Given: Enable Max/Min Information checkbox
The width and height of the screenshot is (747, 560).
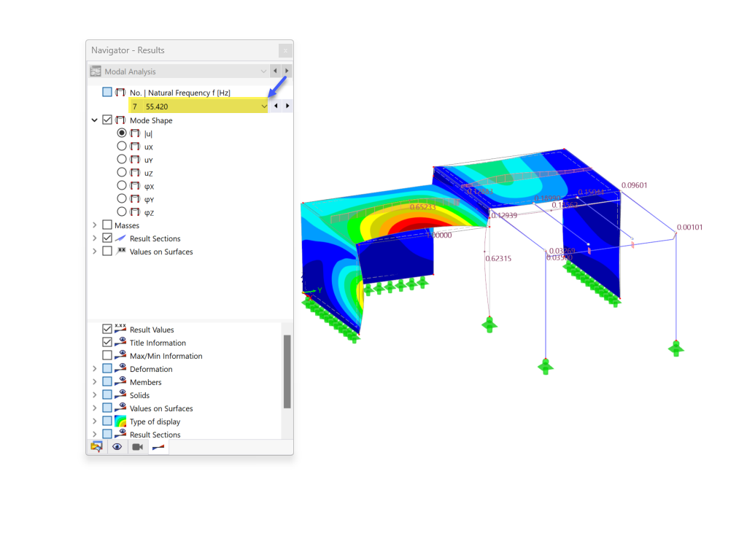Looking at the screenshot, I should (x=107, y=355).
